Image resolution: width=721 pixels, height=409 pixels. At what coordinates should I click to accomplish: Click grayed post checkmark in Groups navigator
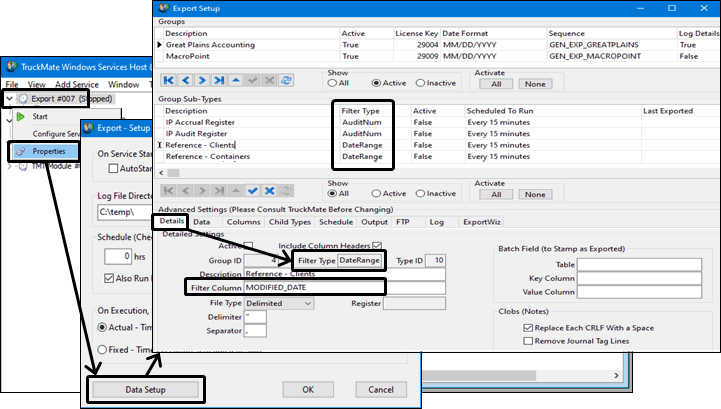(252, 81)
